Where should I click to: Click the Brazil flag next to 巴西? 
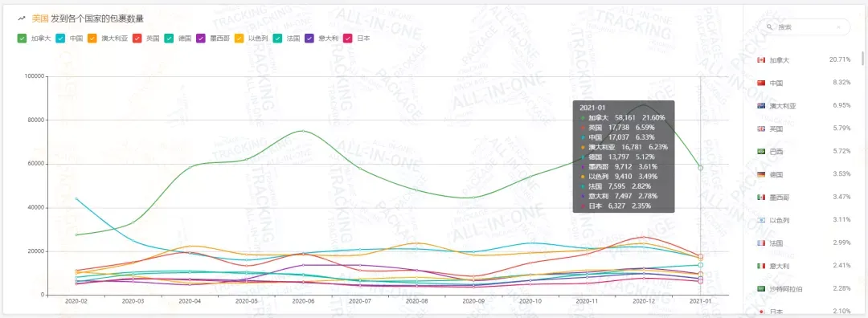tap(760, 152)
